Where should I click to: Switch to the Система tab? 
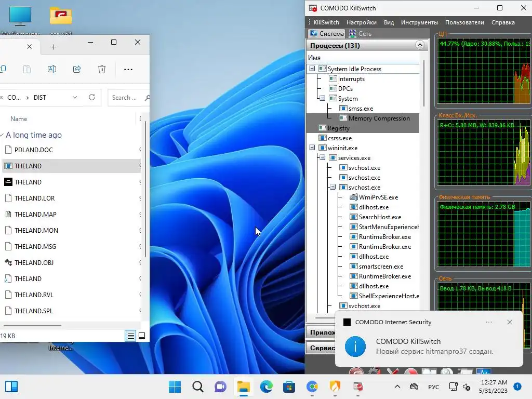point(327,34)
